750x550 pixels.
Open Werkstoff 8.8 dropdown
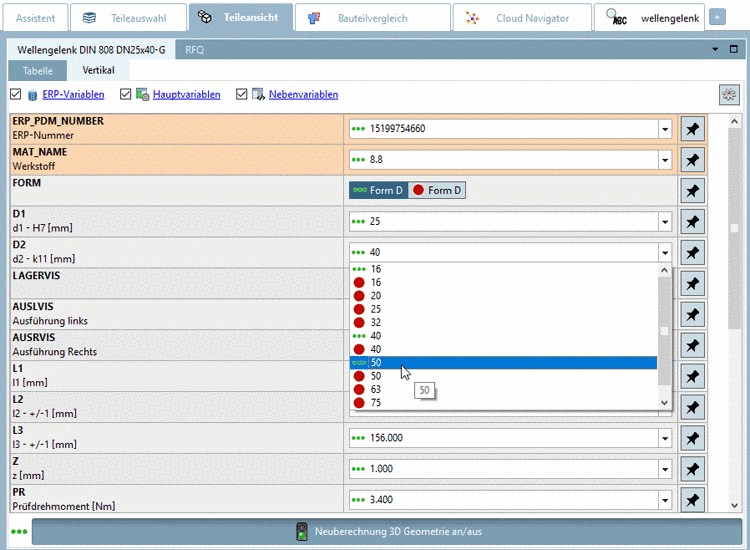click(x=665, y=160)
